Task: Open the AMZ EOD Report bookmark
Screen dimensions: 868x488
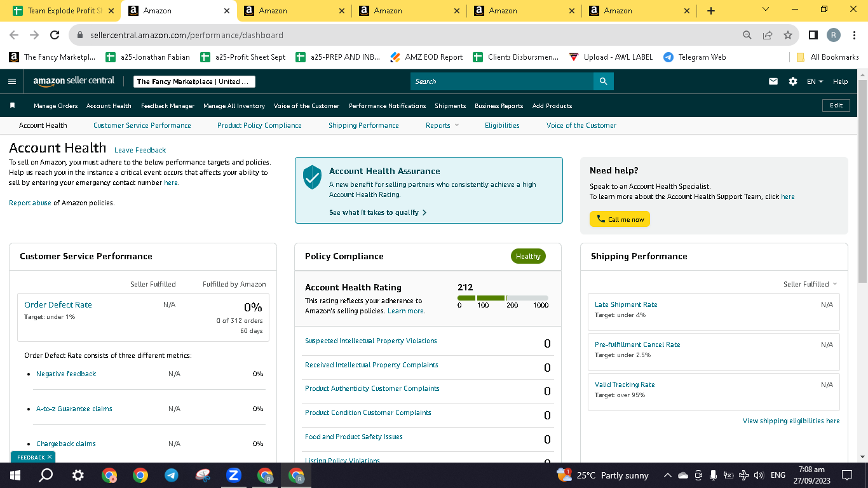Action: (426, 57)
